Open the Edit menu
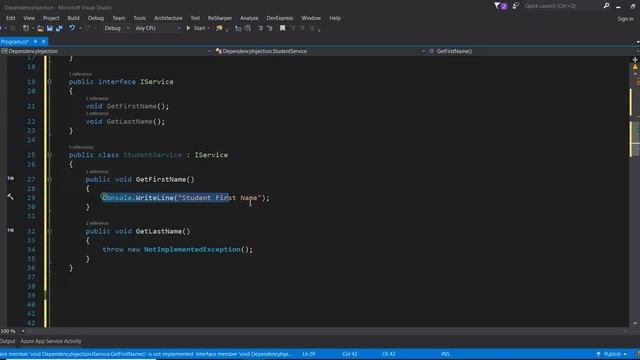 pos(11,18)
